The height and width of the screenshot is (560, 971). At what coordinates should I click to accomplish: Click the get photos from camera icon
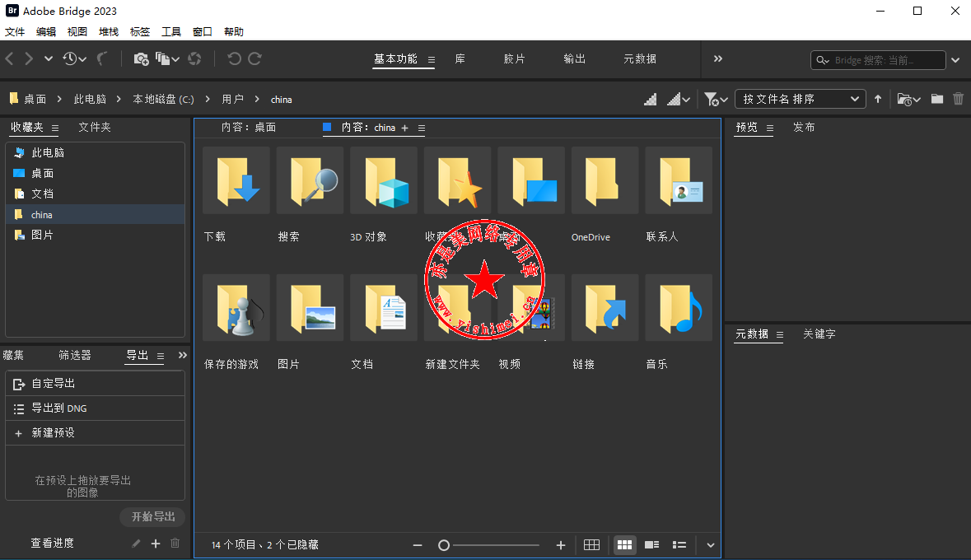coord(141,58)
